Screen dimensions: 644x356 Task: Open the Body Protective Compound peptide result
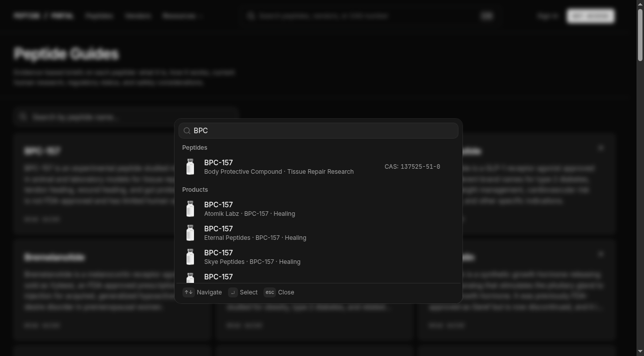coord(318,167)
